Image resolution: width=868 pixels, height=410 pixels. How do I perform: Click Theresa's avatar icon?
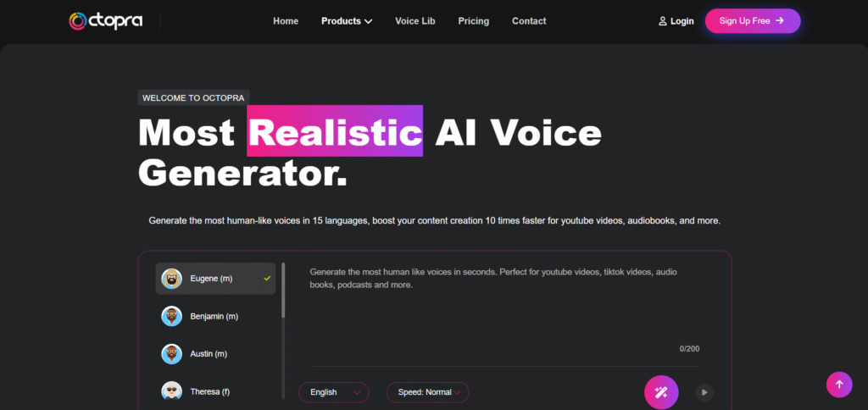[171, 391]
